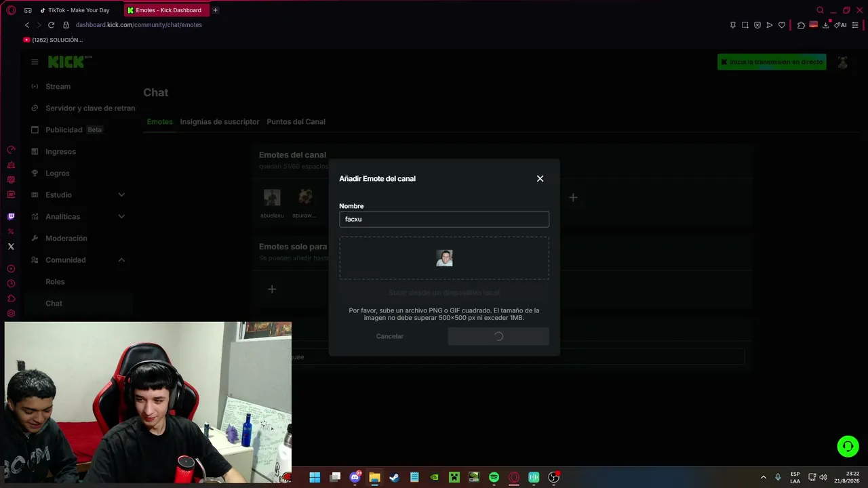
Task: Click the Nombre field containing facxu
Action: 444,219
